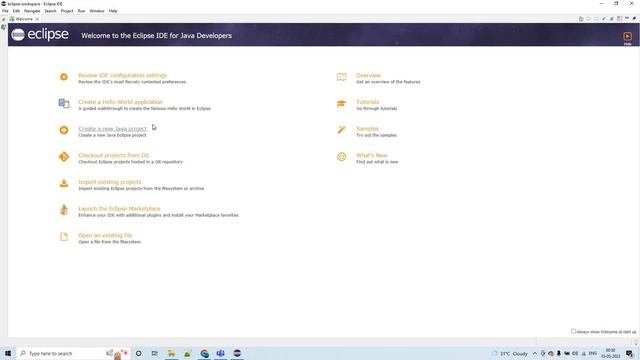Hide the Welcome page using the top-right Hide icon
This screenshot has width=640, height=360.
[x=627, y=37]
